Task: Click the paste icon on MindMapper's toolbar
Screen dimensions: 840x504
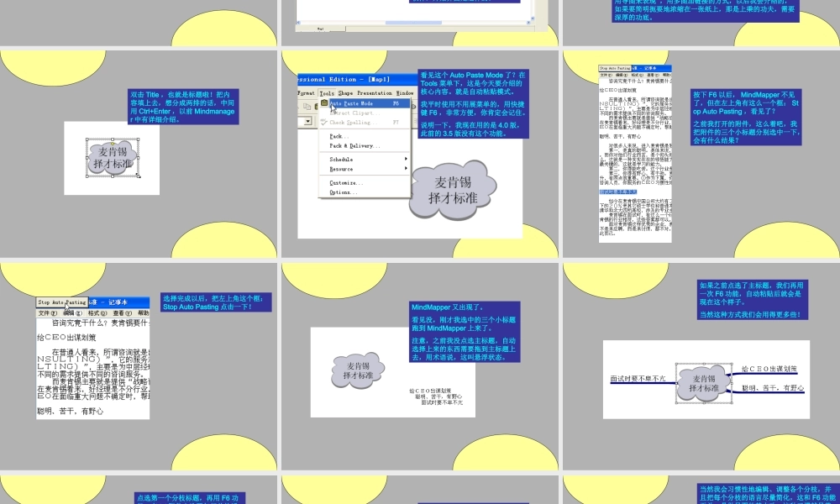Action: [x=318, y=105]
